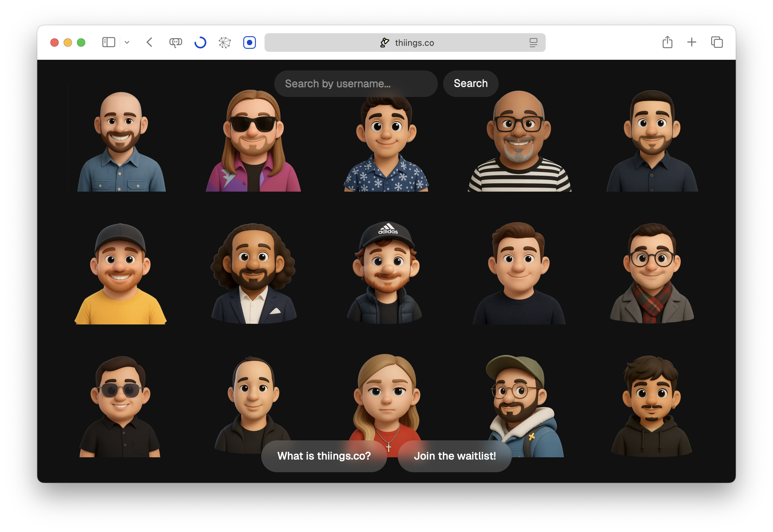Show the tab overview icon

[717, 42]
